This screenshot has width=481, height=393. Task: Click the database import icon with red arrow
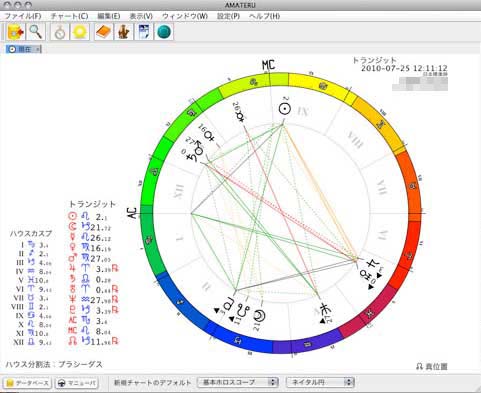15,32
